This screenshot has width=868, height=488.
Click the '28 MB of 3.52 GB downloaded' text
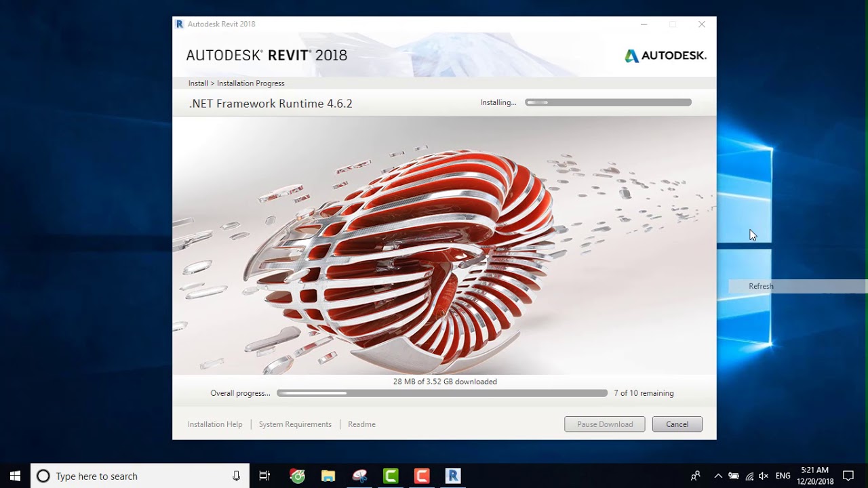point(445,382)
